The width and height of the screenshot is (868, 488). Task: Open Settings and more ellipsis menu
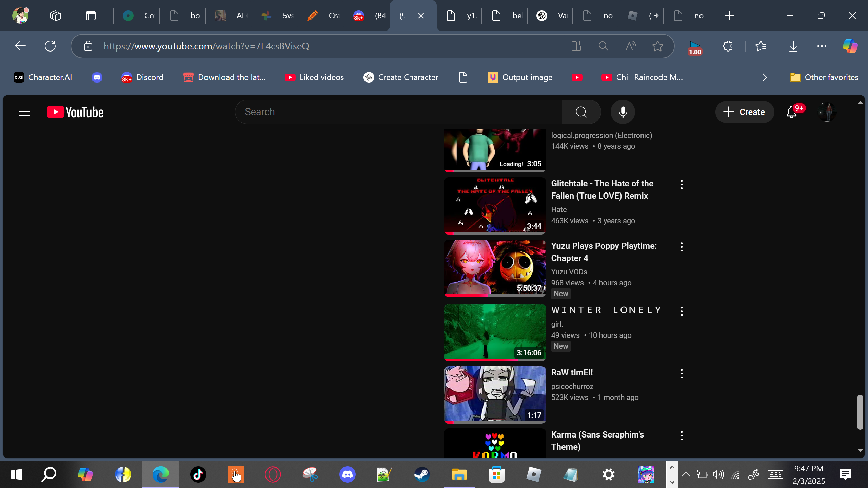click(x=822, y=46)
